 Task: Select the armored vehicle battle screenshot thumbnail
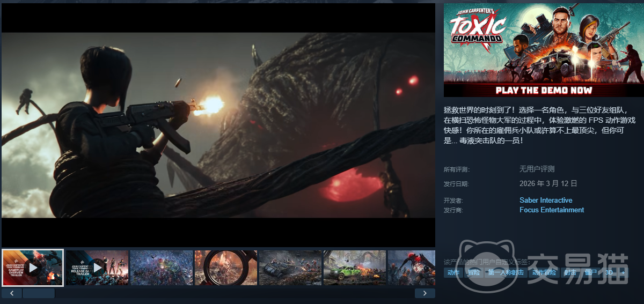[x=290, y=267]
